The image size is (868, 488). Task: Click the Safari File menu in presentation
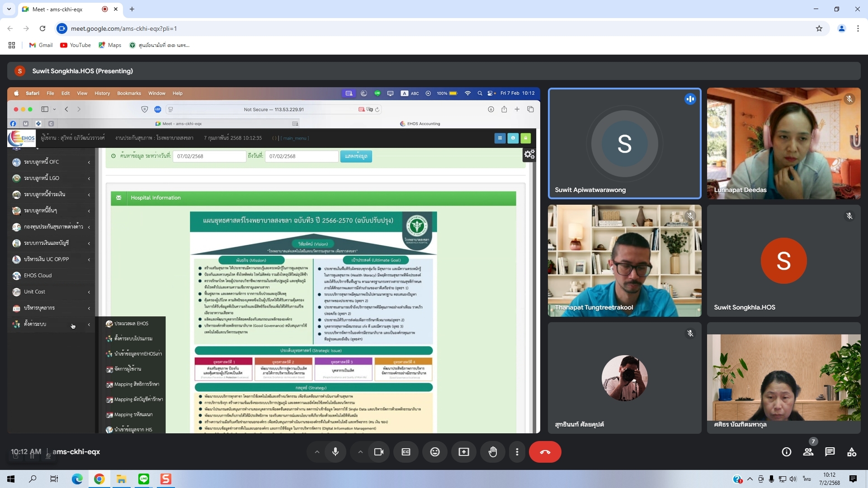pos(50,94)
